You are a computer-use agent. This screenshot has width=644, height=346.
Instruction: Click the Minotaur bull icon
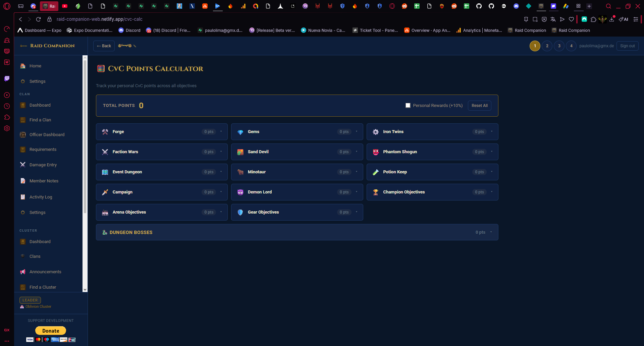click(x=240, y=172)
